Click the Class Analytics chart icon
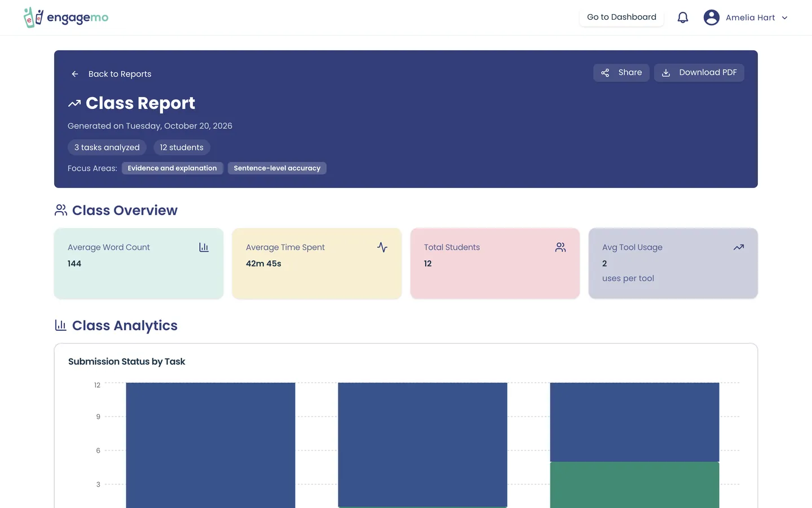The image size is (812, 508). [60, 325]
